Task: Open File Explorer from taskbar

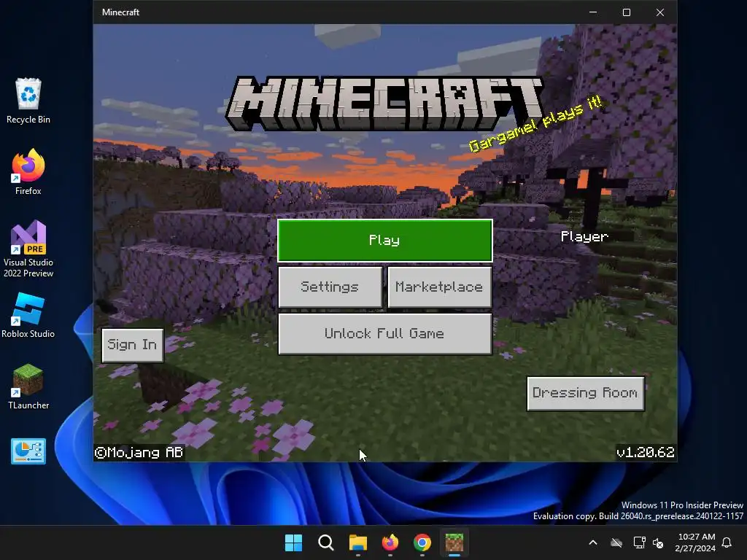Action: pyautogui.click(x=357, y=542)
